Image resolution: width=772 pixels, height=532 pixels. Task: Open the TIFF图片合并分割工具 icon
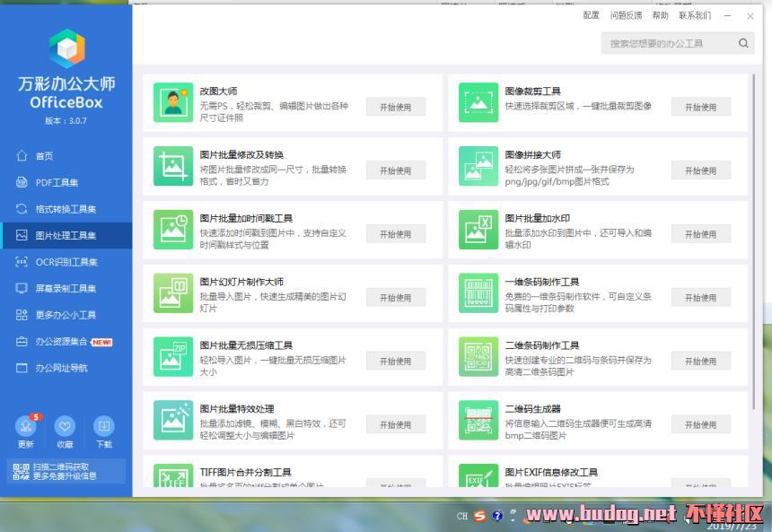coord(173,475)
